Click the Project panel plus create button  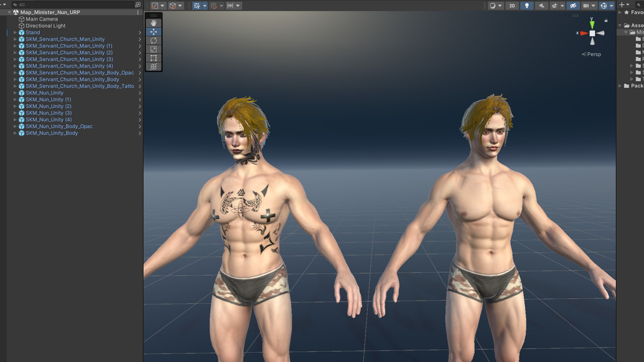[621, 4]
